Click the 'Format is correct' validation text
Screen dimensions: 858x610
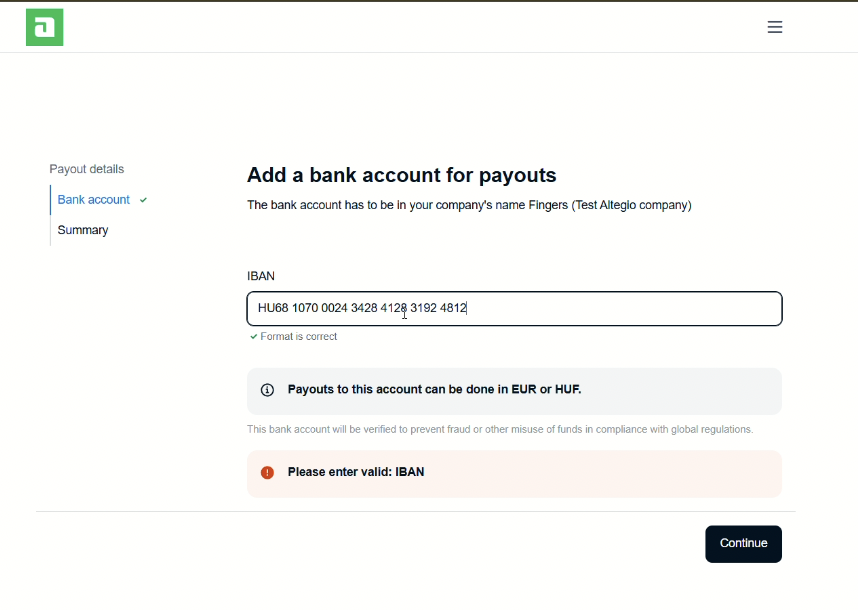point(299,337)
